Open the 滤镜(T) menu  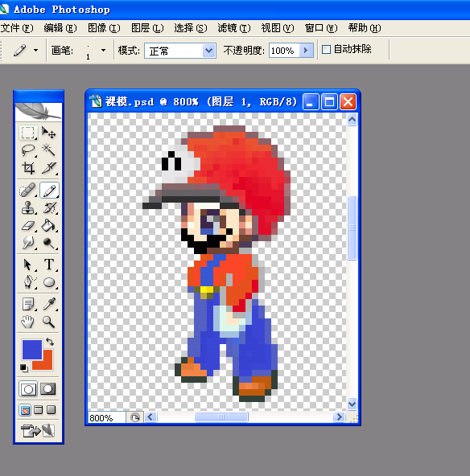[x=234, y=28]
